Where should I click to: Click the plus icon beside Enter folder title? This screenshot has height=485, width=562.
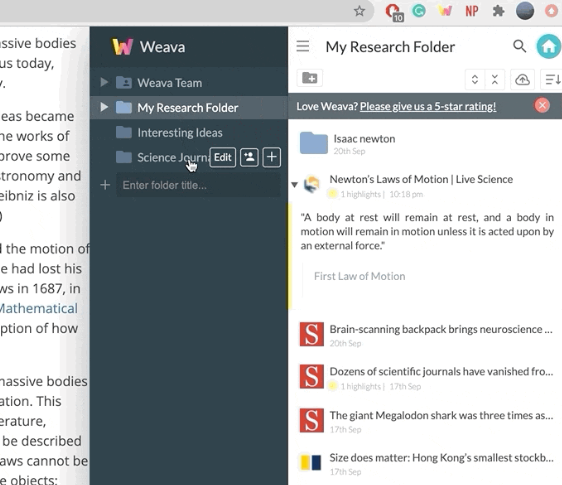pos(105,185)
